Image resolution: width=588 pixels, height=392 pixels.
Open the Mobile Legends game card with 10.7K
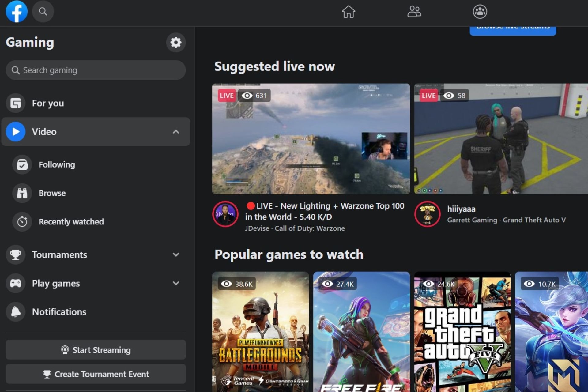click(552, 332)
